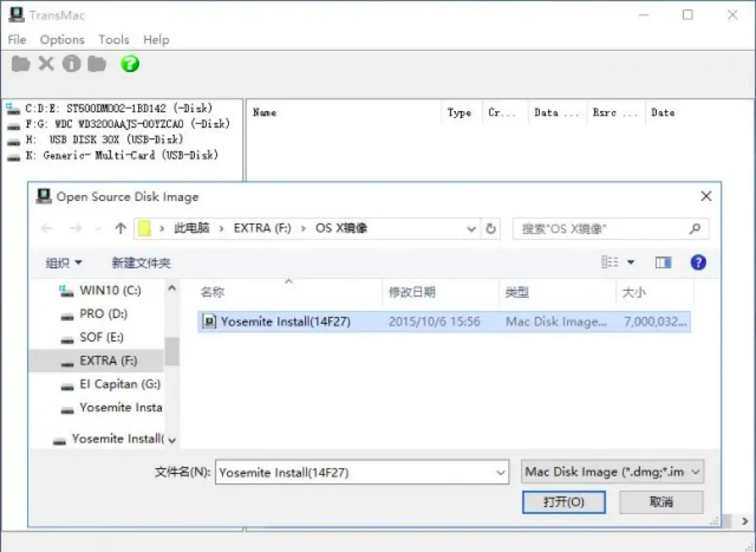This screenshot has height=552, width=756.
Task: Click the 新建文件夹 button
Action: click(141, 262)
